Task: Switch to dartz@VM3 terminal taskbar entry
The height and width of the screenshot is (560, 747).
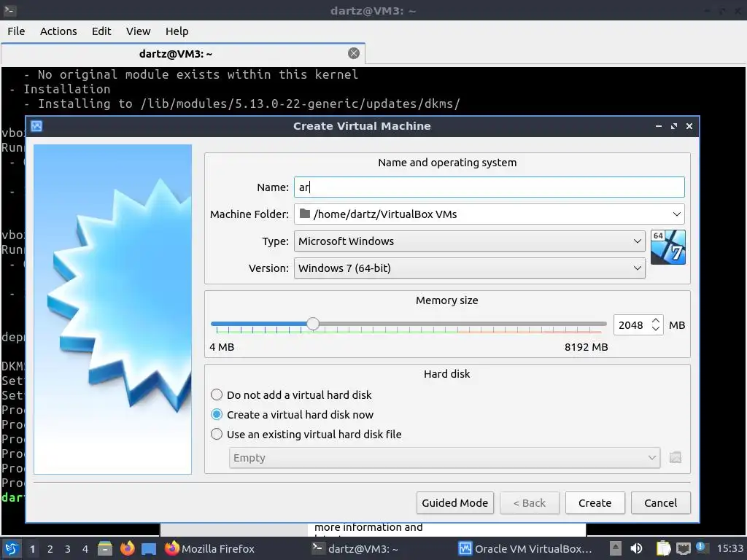Action: pos(355,548)
